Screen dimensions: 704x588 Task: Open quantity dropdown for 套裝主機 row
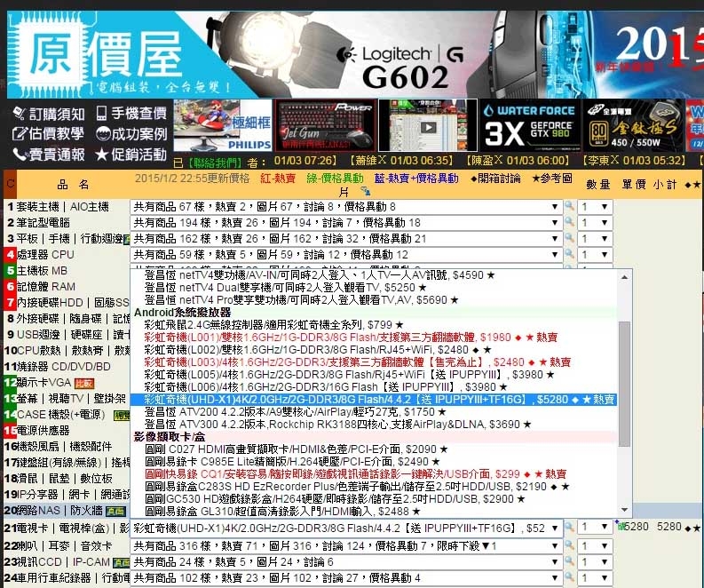pyautogui.click(x=595, y=207)
